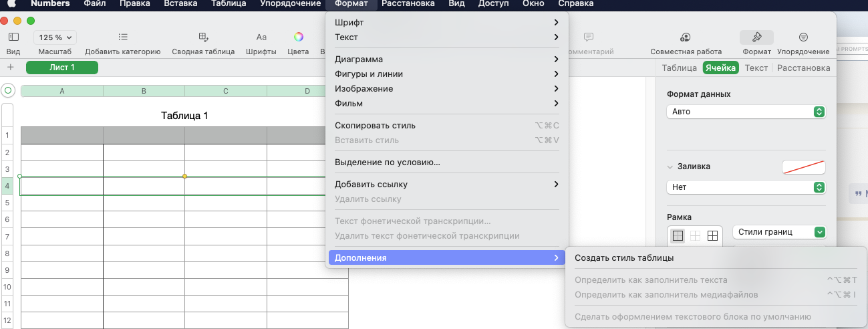
Task: Click the Заливка fill color swatch
Action: coord(803,167)
